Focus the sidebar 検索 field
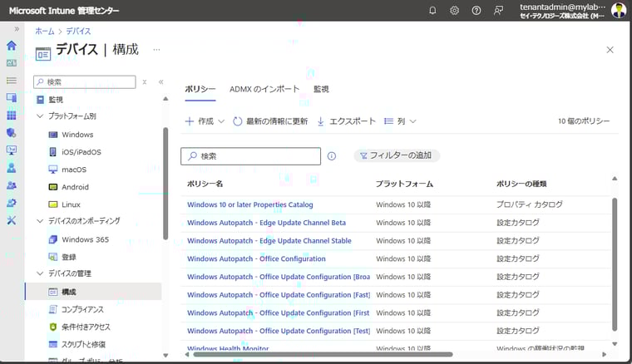Image resolution: width=632 pixels, height=364 pixels. click(x=85, y=82)
